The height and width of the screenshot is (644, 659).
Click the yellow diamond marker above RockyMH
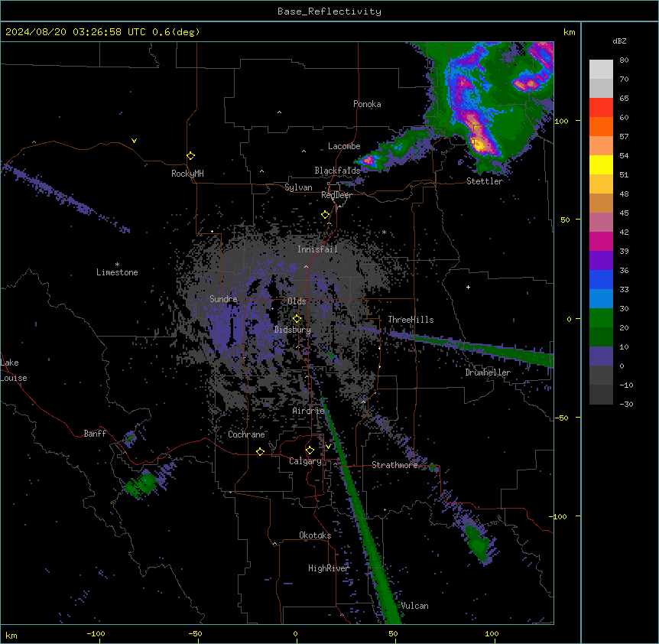[190, 156]
